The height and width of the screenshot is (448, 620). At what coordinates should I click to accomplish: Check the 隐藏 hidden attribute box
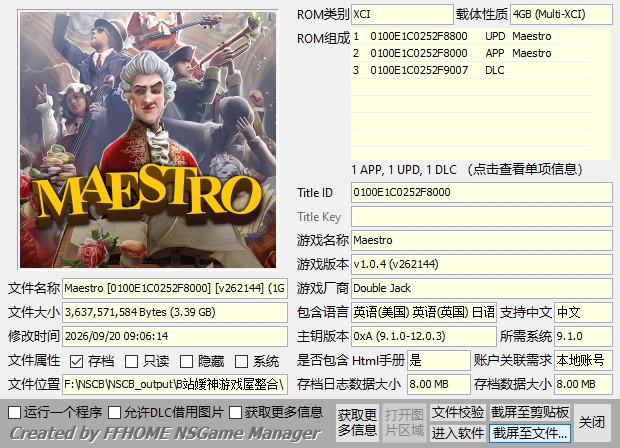(x=186, y=361)
